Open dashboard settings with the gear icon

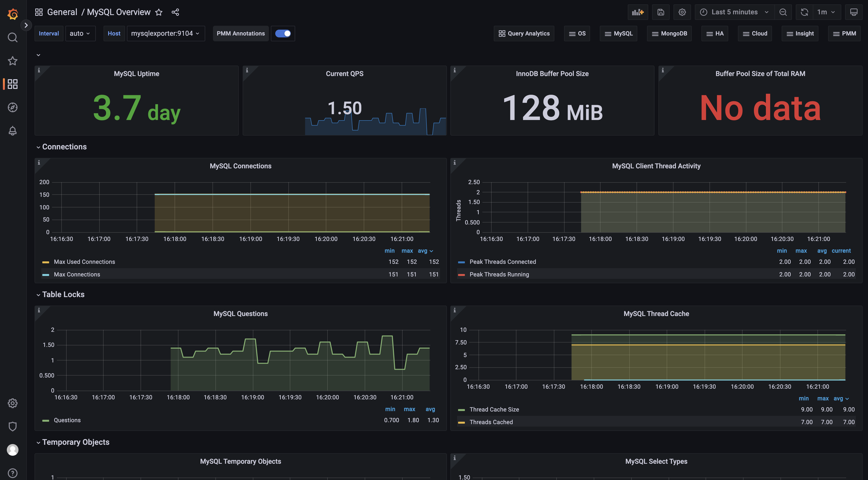[x=682, y=12]
